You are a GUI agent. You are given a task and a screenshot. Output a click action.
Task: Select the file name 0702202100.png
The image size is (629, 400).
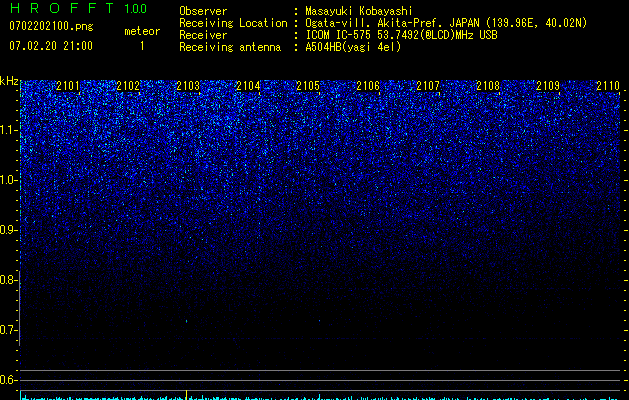coord(51,27)
